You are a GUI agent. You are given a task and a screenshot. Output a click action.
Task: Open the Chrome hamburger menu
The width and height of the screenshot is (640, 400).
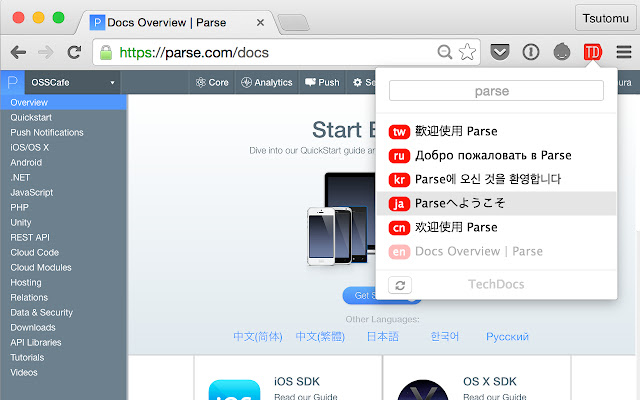tap(624, 52)
